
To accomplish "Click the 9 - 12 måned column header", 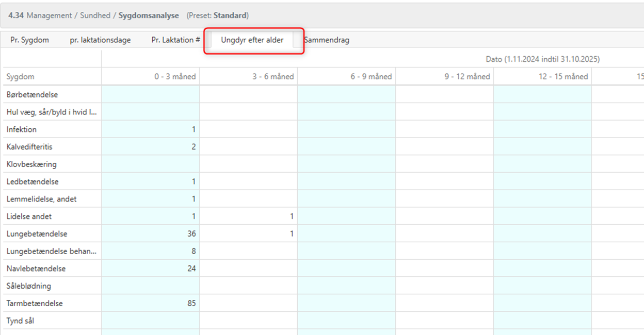I will tap(467, 77).
